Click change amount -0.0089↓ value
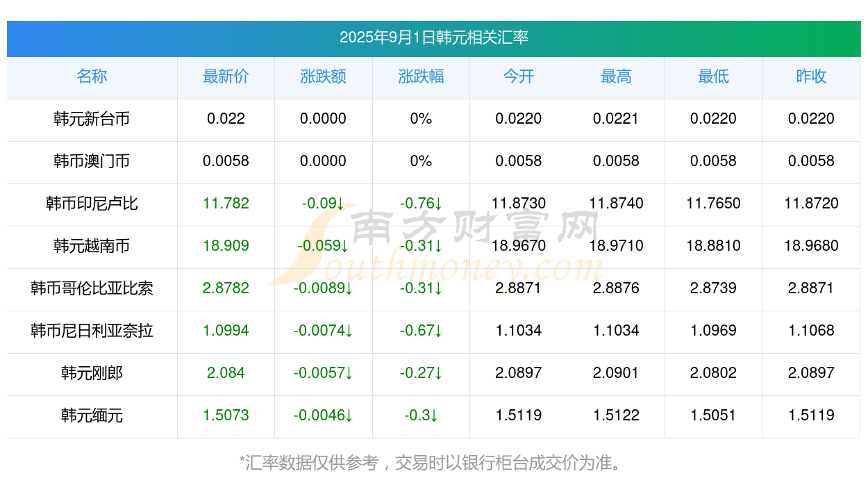 tap(324, 288)
